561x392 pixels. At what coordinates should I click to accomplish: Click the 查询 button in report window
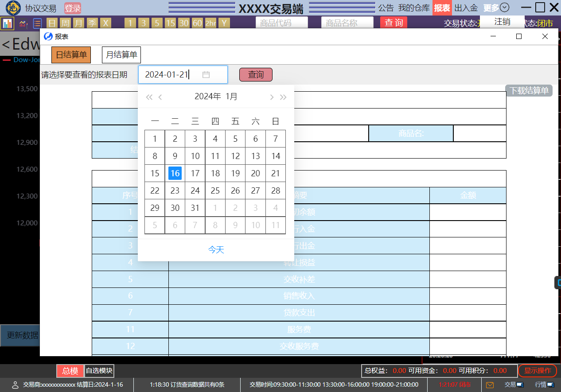tap(256, 74)
